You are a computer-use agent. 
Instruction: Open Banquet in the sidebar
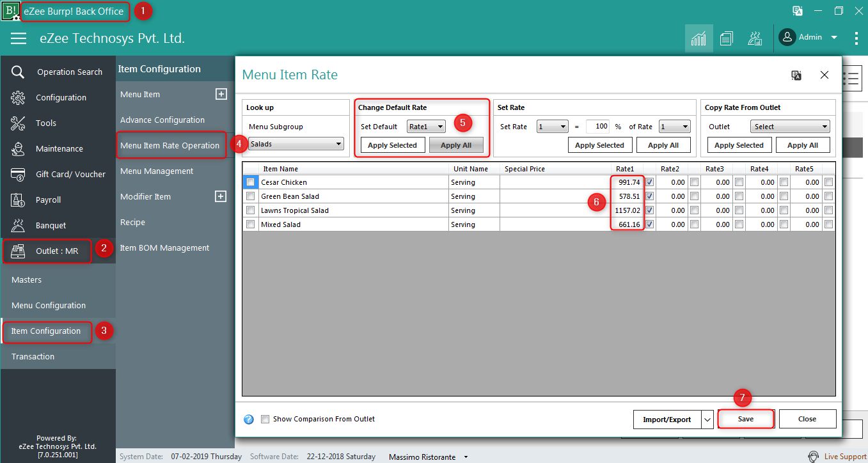click(58, 226)
